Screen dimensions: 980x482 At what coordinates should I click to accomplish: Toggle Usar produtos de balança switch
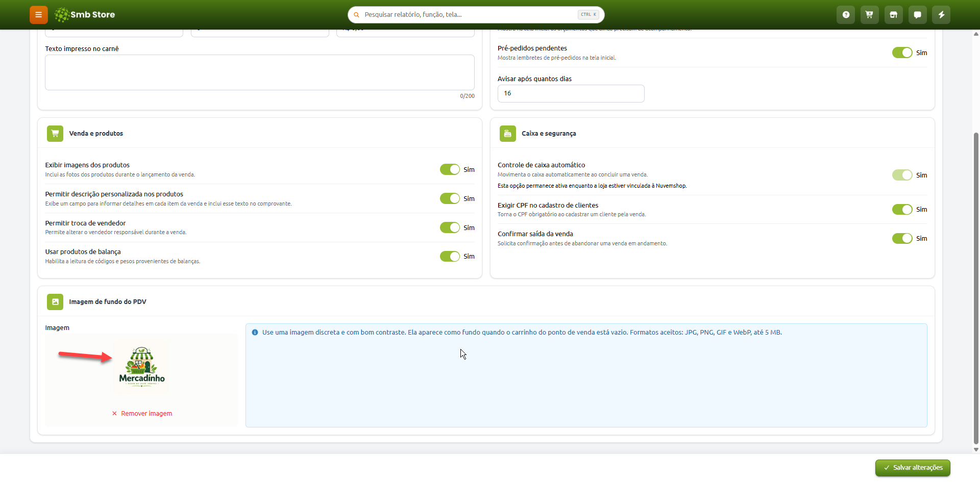coord(450,257)
